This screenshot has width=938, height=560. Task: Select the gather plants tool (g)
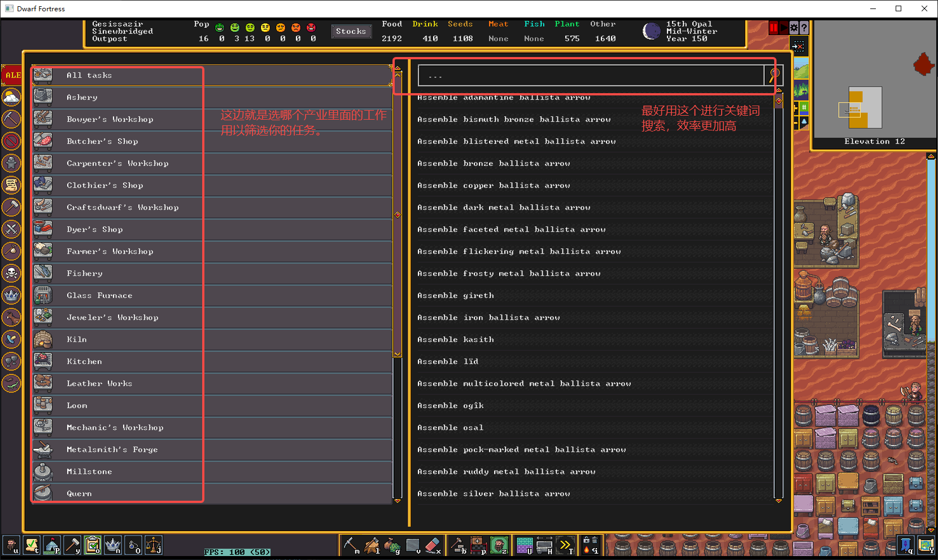(x=392, y=546)
